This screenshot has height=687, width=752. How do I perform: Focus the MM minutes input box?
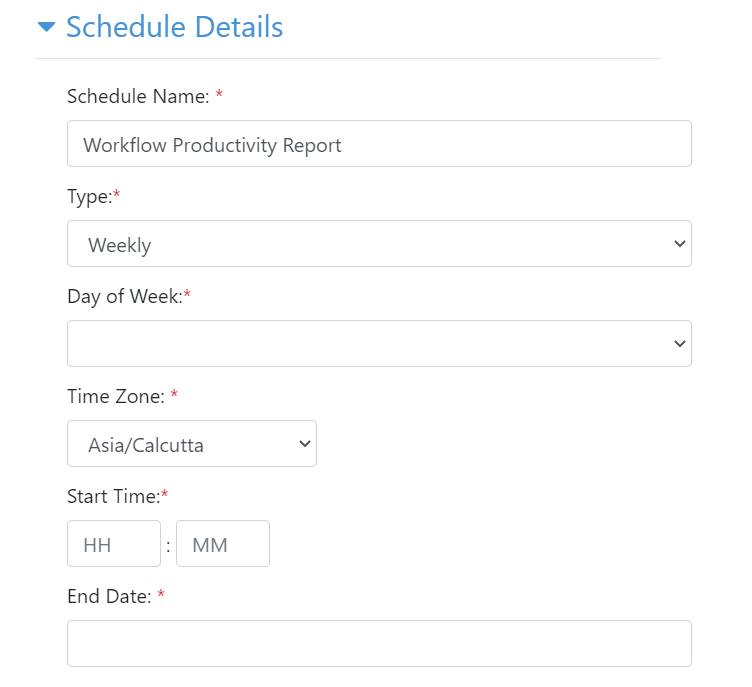(x=223, y=544)
